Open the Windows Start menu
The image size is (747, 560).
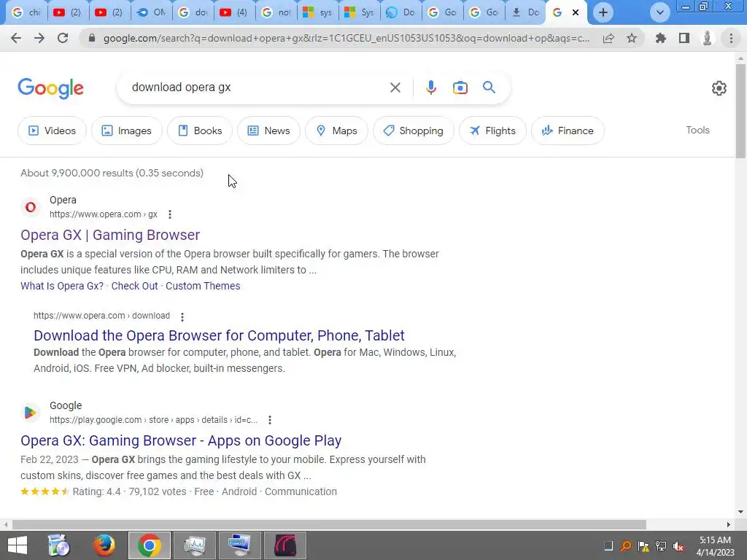[x=18, y=545]
